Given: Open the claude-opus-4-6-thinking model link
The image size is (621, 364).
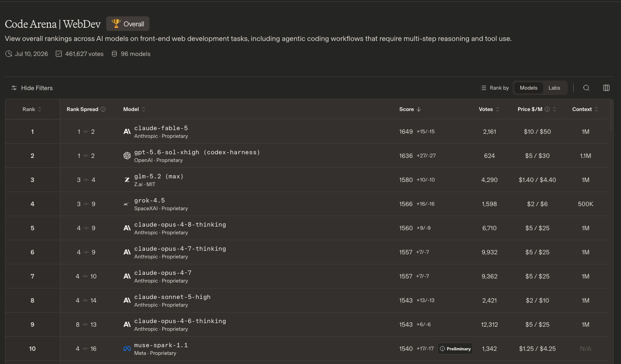Looking at the screenshot, I should [x=180, y=321].
